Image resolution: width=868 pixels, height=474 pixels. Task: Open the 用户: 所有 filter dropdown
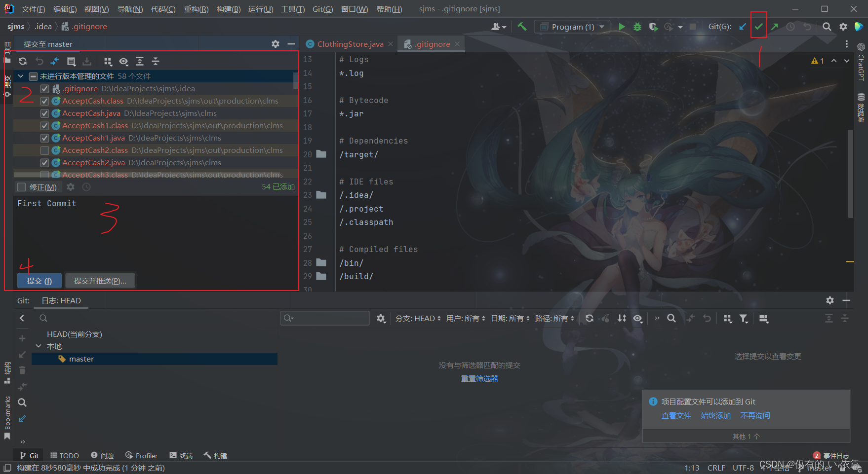[466, 319]
